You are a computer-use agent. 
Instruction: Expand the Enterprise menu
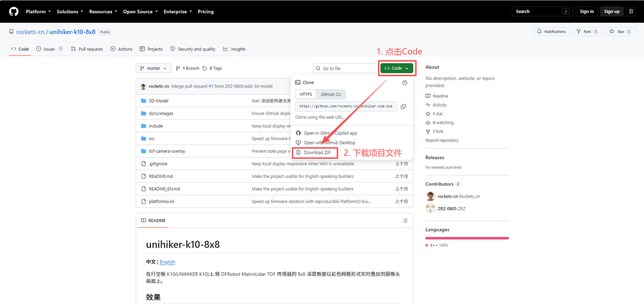click(178, 12)
